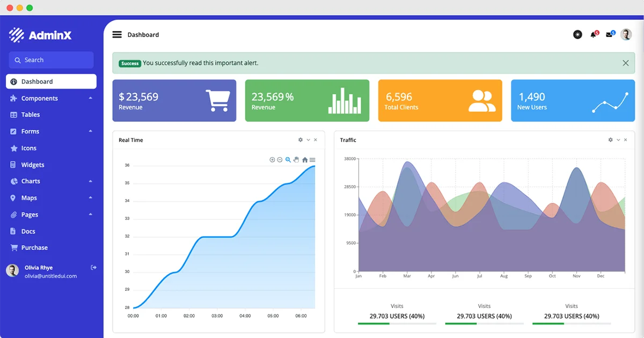Zoom in on the Real Time chart
Image resolution: width=644 pixels, height=338 pixels.
pyautogui.click(x=272, y=159)
